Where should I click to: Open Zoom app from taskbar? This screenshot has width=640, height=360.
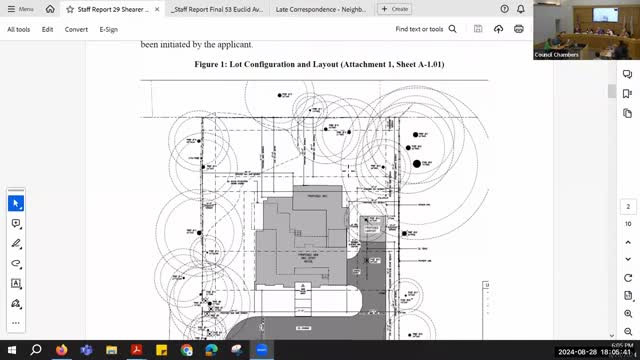262,350
